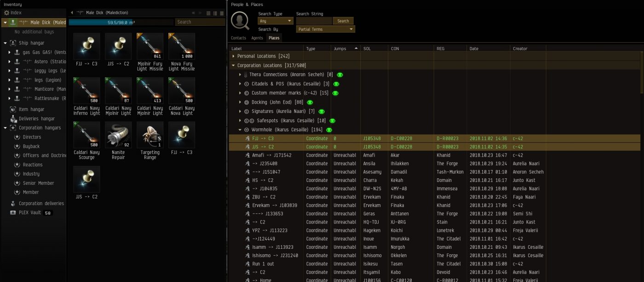Click the Caldari Navy Scourge missile icon
644x282 pixels.
86,135
